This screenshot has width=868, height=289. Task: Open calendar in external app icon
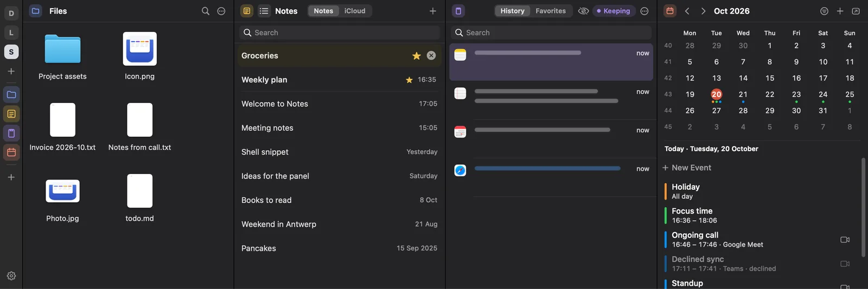click(856, 11)
